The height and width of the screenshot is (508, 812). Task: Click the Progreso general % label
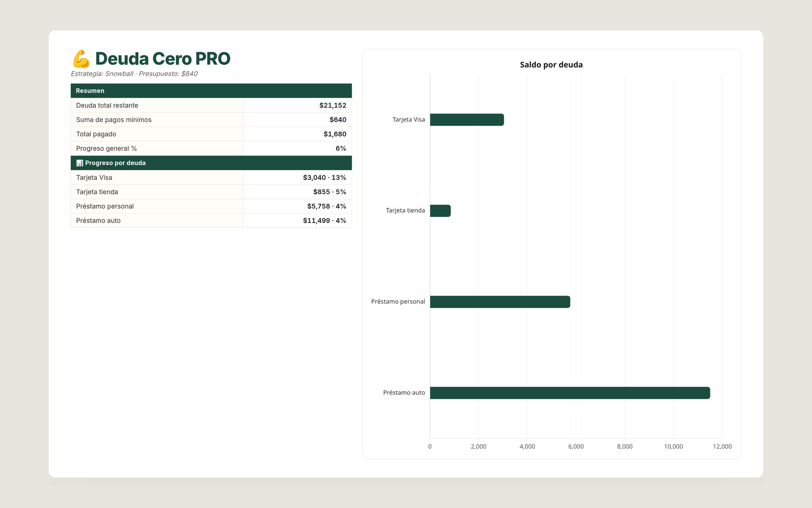[107, 149]
